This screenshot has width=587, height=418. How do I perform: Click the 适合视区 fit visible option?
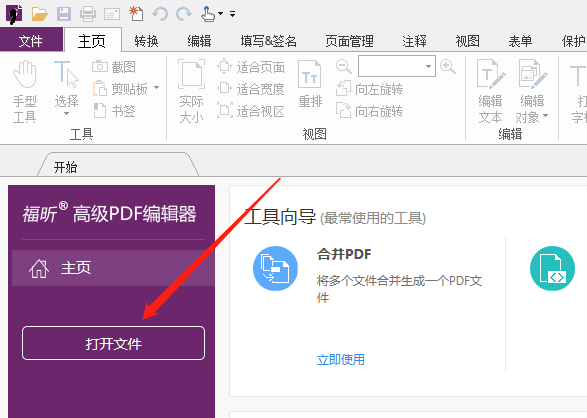pos(251,111)
